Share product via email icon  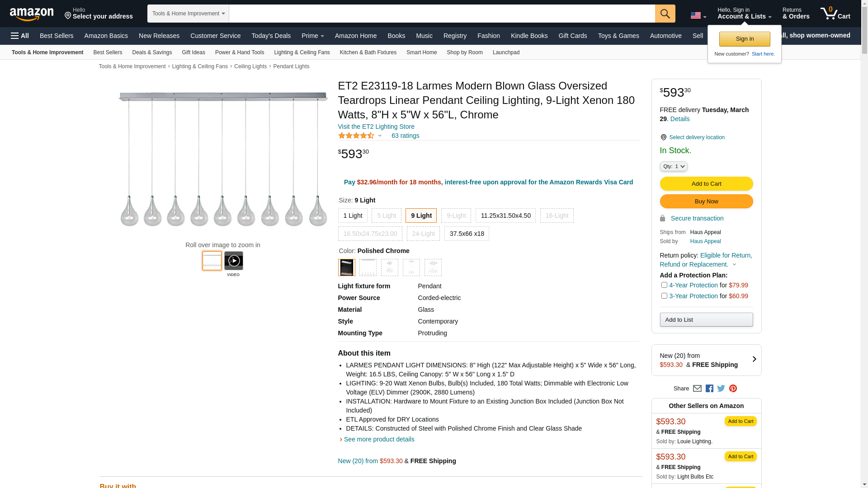[697, 389]
